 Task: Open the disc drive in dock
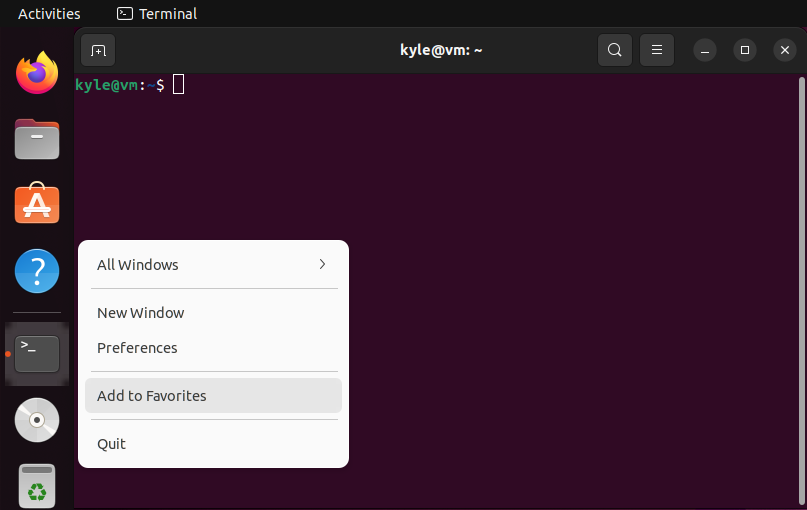(37, 420)
